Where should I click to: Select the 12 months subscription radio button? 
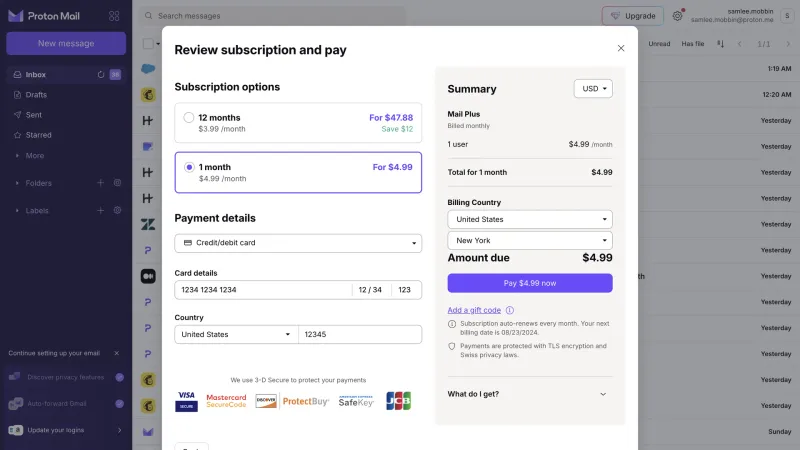(189, 117)
